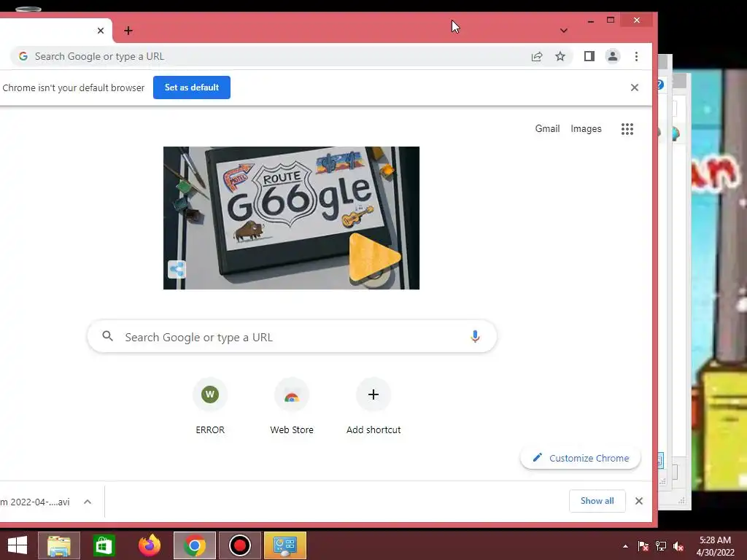The image size is (747, 560).
Task: Open the screen recorder taskbar icon
Action: pos(239,545)
